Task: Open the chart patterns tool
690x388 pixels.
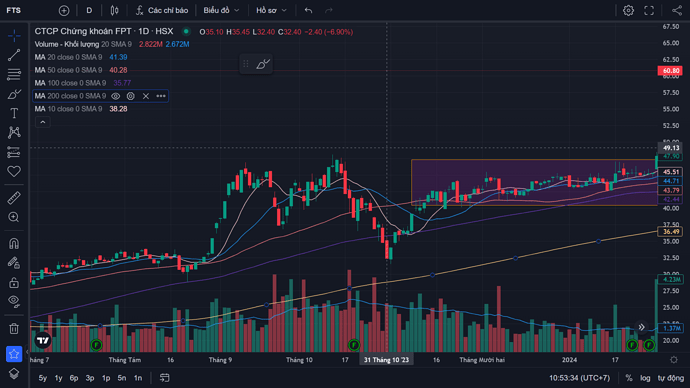Action: [x=14, y=132]
